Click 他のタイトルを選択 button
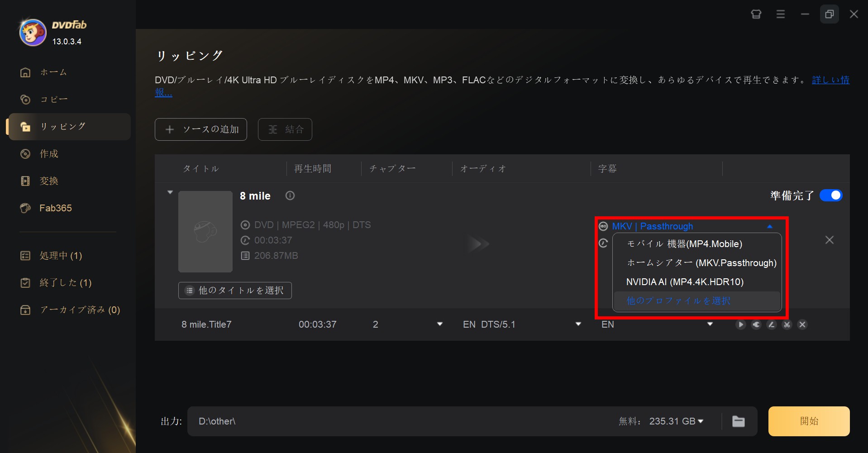Viewport: 868px width, 453px height. tap(235, 291)
